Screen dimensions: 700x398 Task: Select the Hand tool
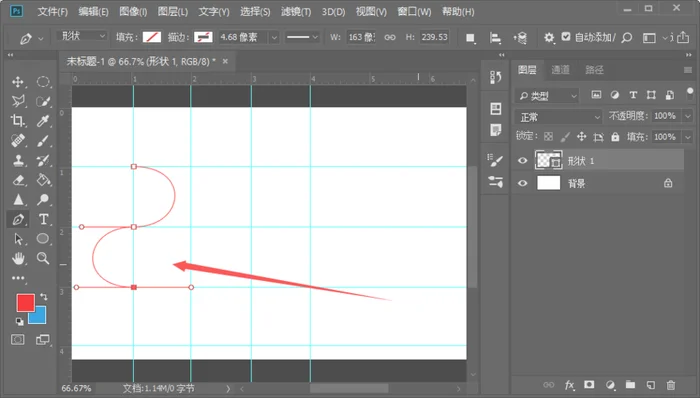pyautogui.click(x=18, y=258)
